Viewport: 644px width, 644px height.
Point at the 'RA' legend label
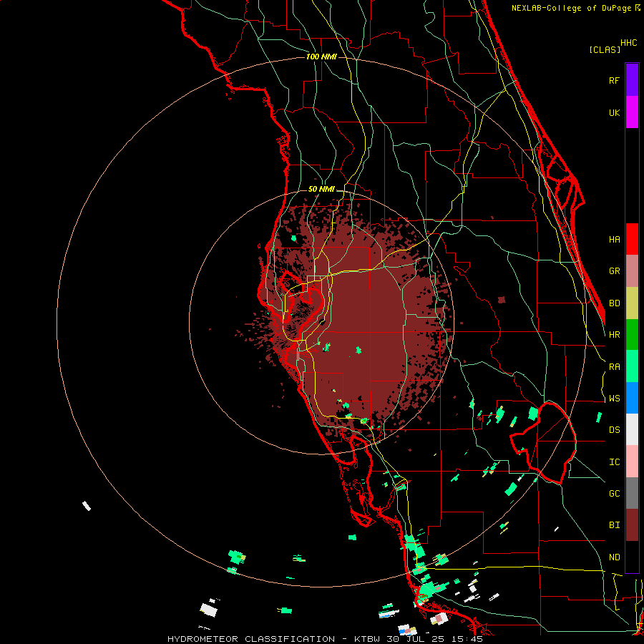click(614, 367)
